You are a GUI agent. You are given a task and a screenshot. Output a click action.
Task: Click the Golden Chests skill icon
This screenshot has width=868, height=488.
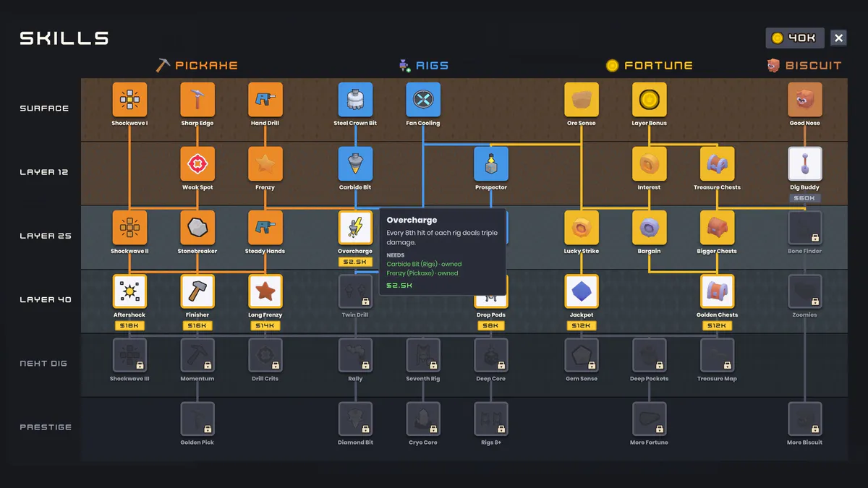pos(717,291)
